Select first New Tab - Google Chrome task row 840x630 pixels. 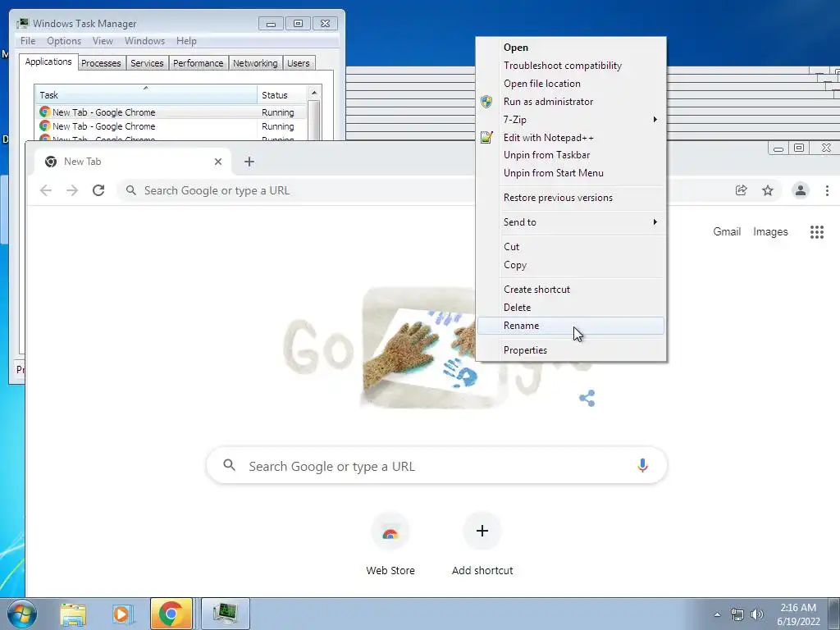[171, 112]
